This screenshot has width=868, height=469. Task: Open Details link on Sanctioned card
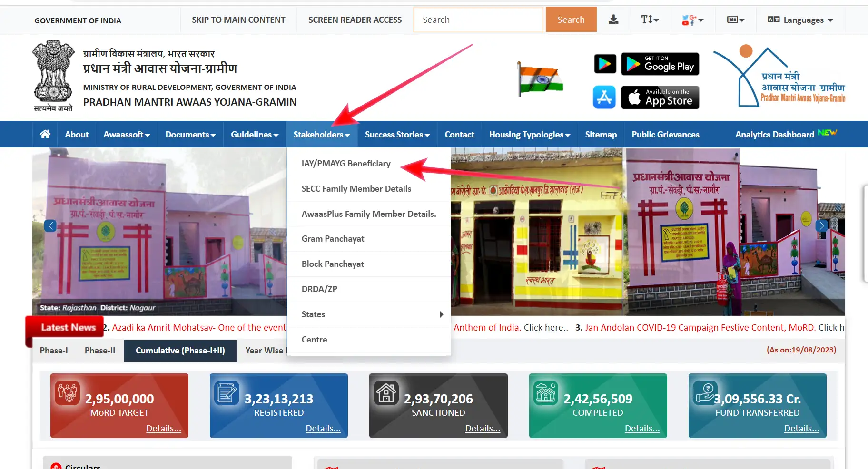(483, 429)
